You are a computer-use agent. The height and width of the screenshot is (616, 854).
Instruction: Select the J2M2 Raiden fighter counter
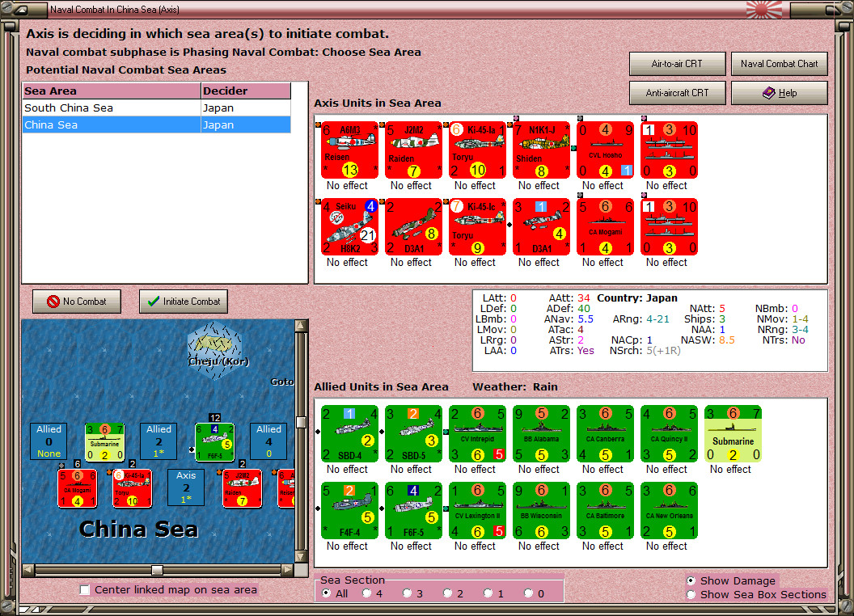413,150
